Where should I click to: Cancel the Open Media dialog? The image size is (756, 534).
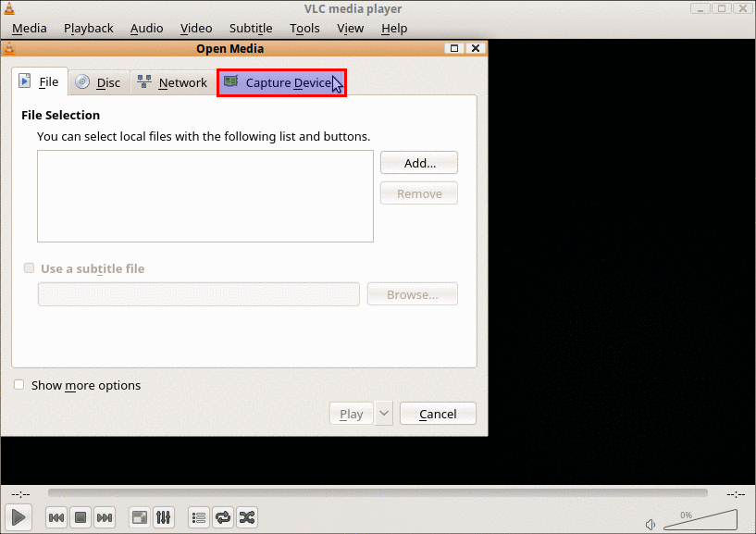coord(437,413)
